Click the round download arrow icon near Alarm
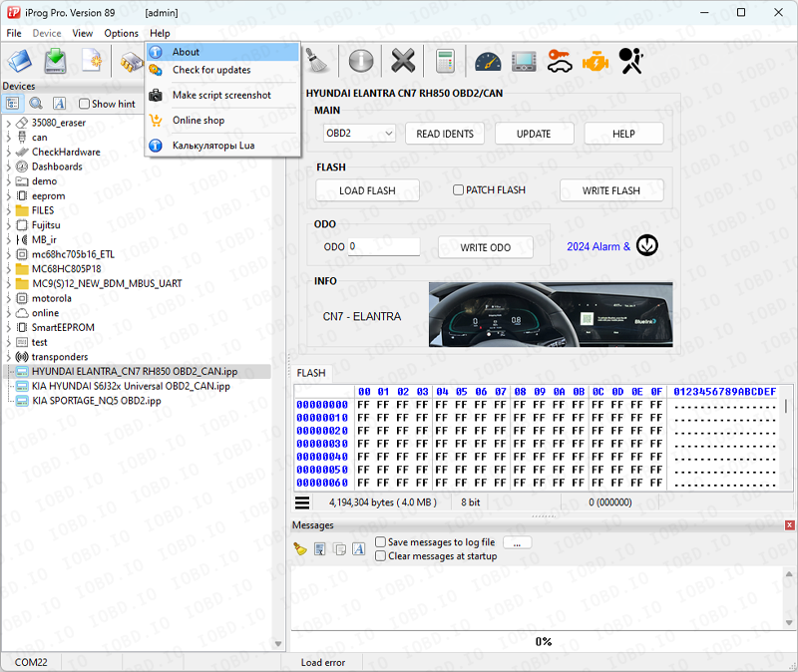This screenshot has width=798, height=672. tap(646, 245)
